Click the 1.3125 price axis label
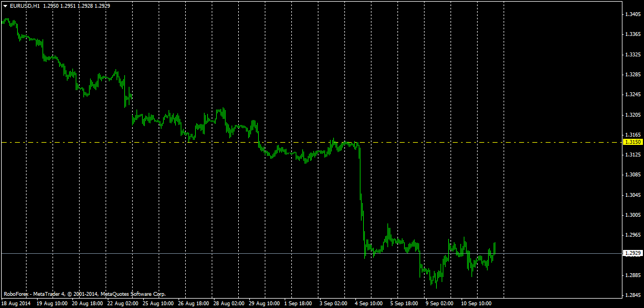This screenshot has height=308, width=644. coord(632,155)
